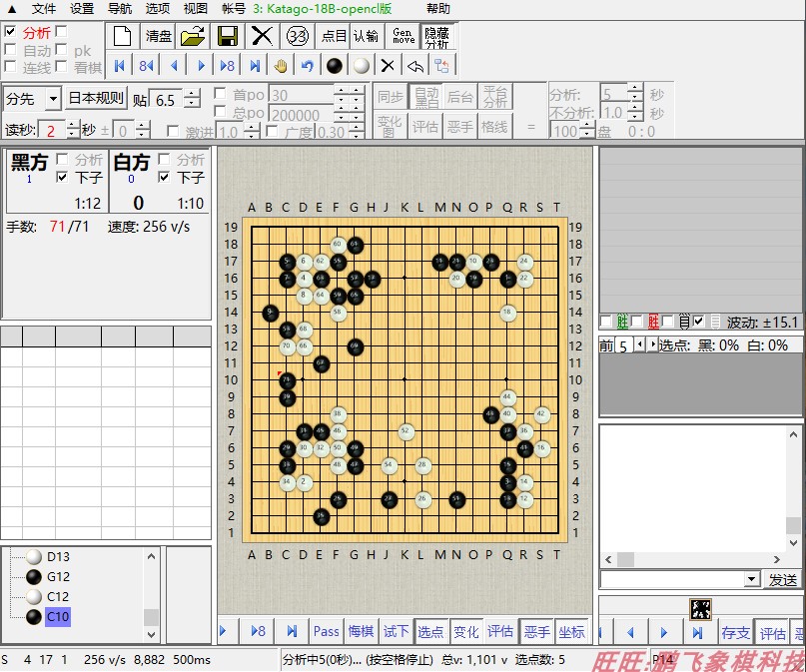
Task: Expand the message combo box arrow
Action: 751,579
